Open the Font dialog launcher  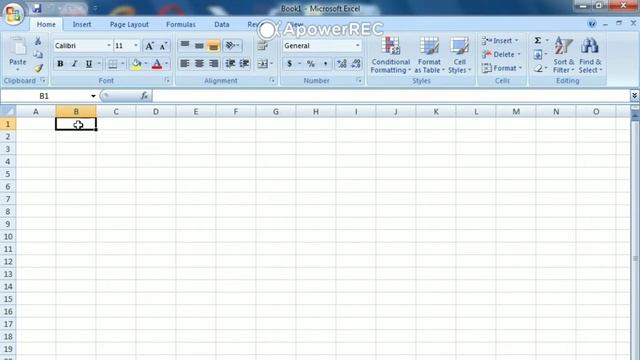pos(167,81)
